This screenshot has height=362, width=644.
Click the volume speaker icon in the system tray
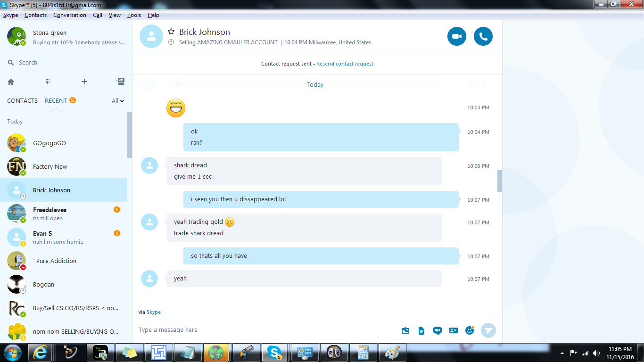click(596, 353)
